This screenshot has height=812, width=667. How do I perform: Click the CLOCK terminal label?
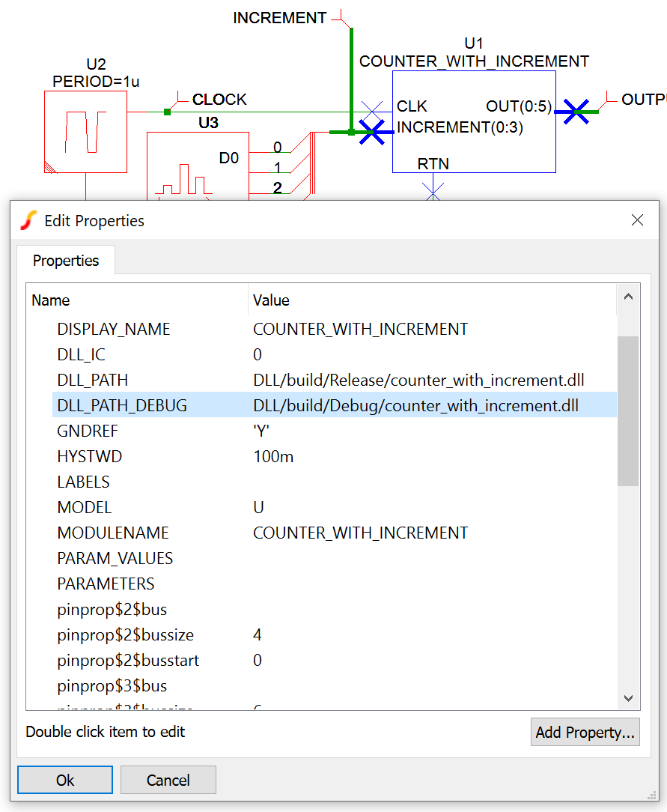[x=219, y=100]
